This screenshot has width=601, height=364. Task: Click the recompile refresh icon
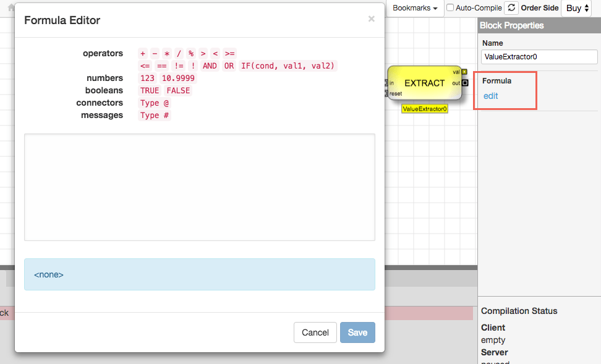pyautogui.click(x=511, y=8)
